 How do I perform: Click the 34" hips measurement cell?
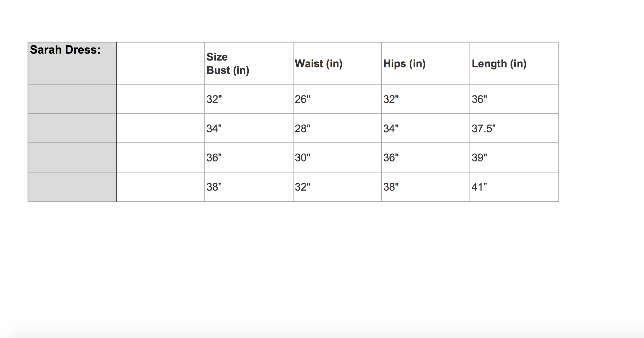click(x=391, y=128)
